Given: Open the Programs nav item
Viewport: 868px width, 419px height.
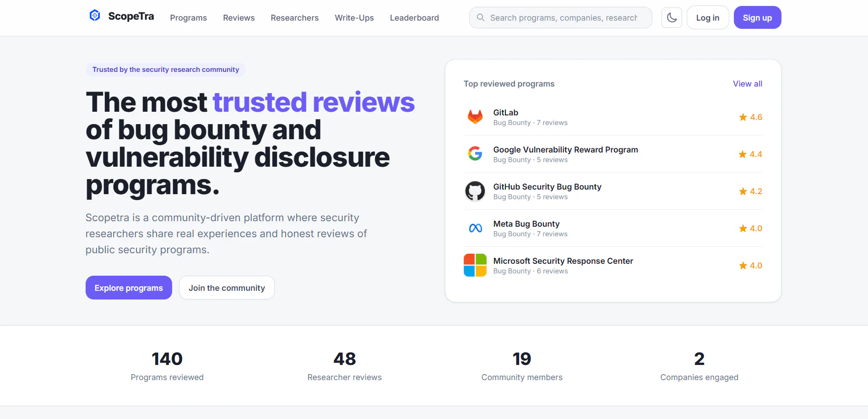Looking at the screenshot, I should [189, 18].
